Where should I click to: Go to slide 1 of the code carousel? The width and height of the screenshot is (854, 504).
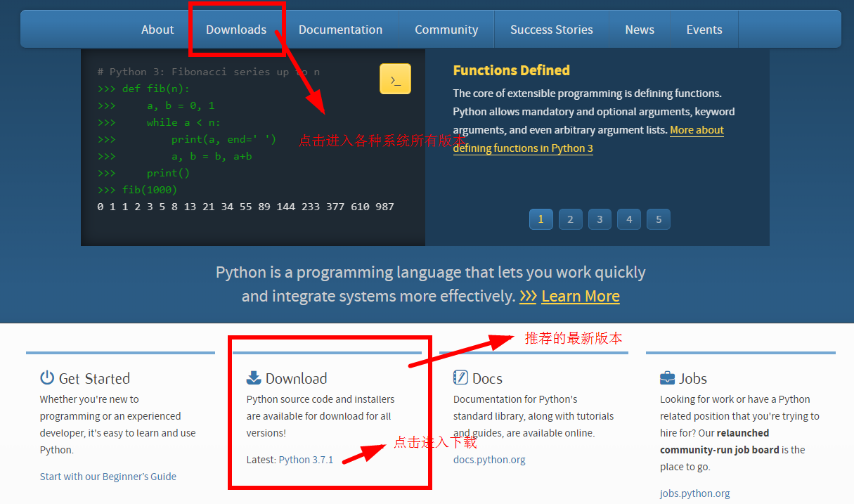point(541,219)
